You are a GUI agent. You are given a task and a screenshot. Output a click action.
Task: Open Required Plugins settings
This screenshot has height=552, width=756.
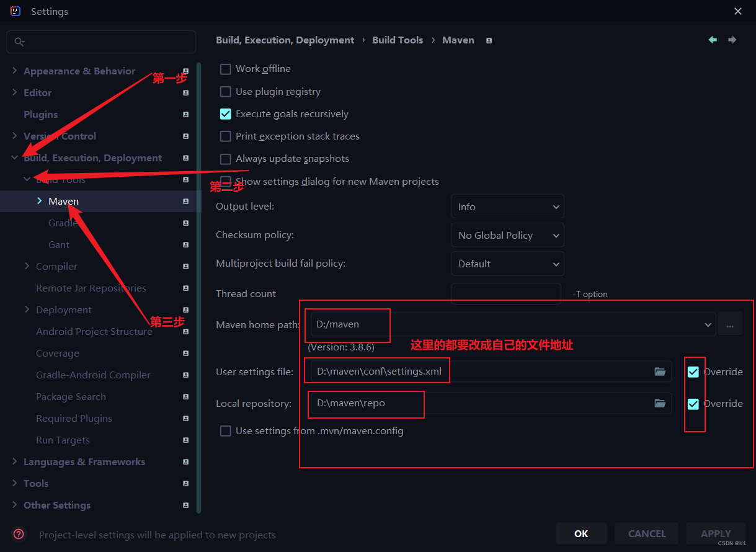(x=74, y=419)
